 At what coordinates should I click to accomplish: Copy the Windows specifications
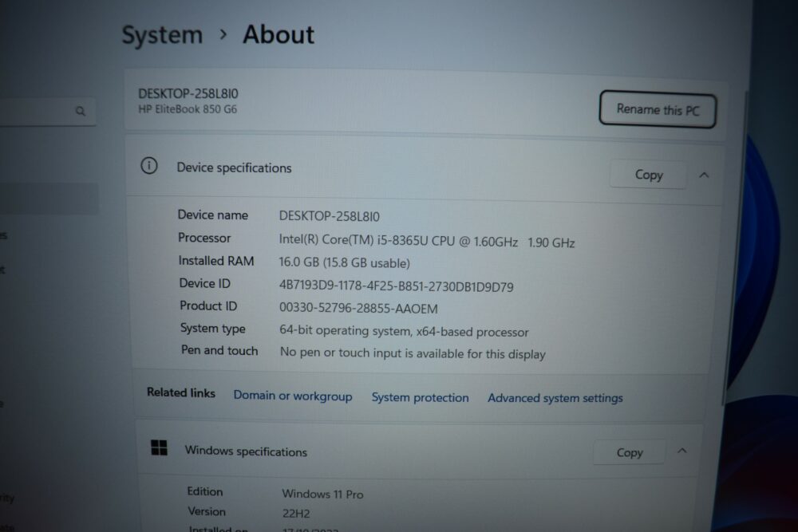(630, 452)
